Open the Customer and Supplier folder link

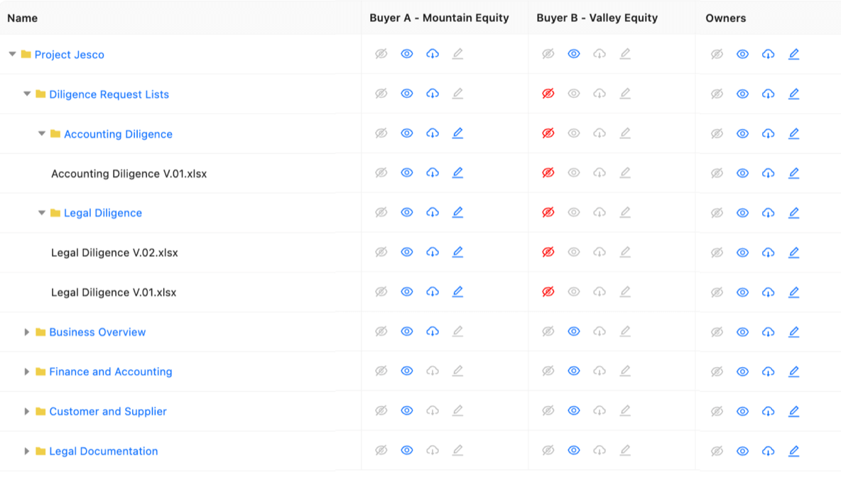pyautogui.click(x=107, y=411)
